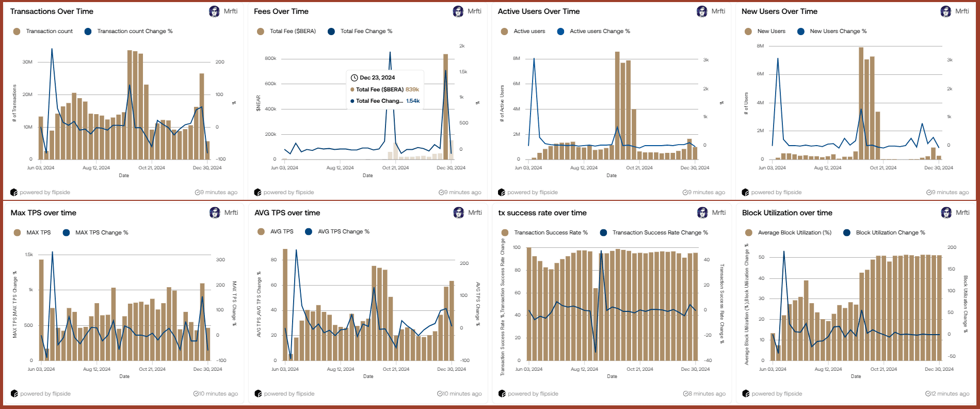Viewport: 980px width, 409px height.
Task: Toggle the Transaction count legend series
Action: 43,32
